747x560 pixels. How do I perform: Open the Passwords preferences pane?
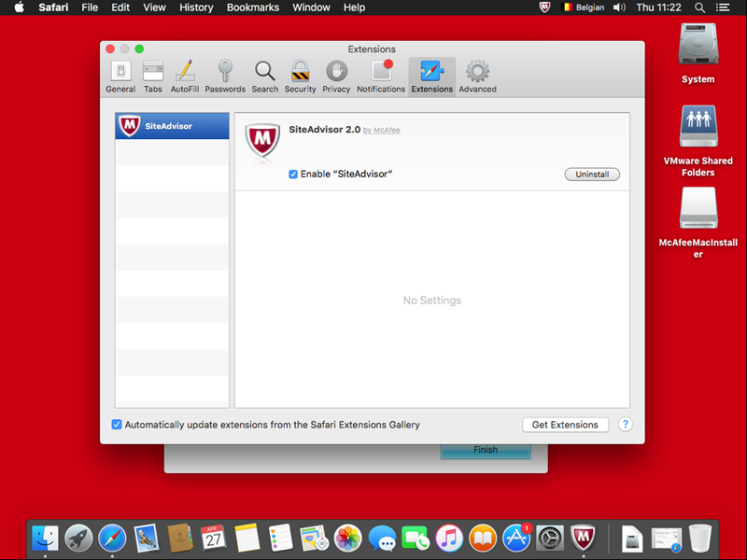(x=225, y=77)
